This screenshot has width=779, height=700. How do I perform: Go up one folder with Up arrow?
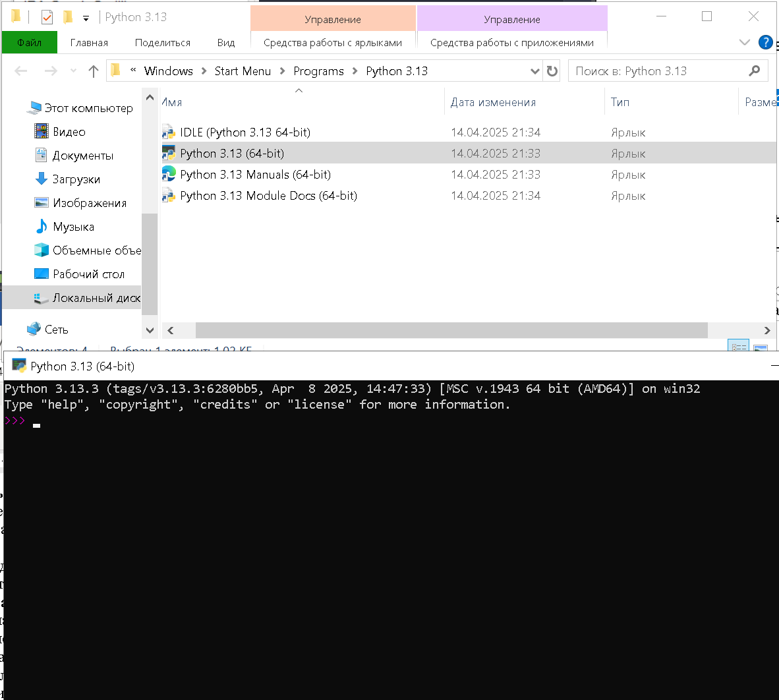[x=94, y=71]
